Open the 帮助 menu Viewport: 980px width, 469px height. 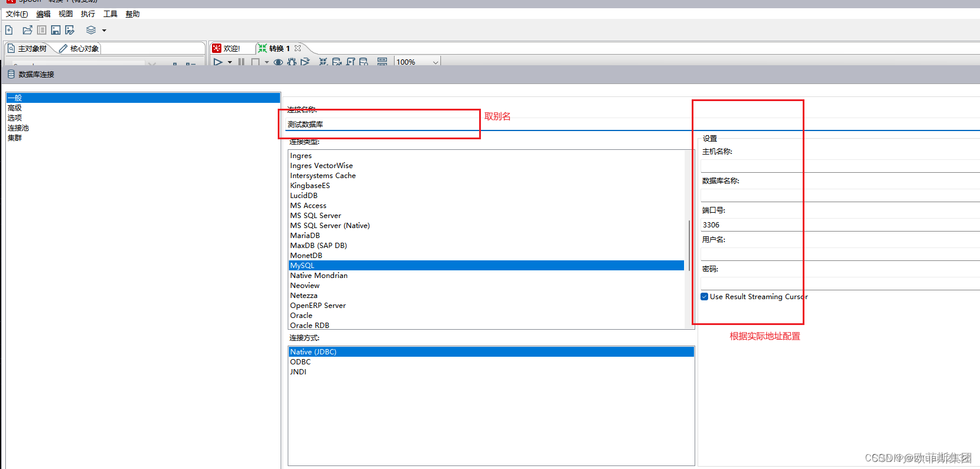(x=133, y=14)
